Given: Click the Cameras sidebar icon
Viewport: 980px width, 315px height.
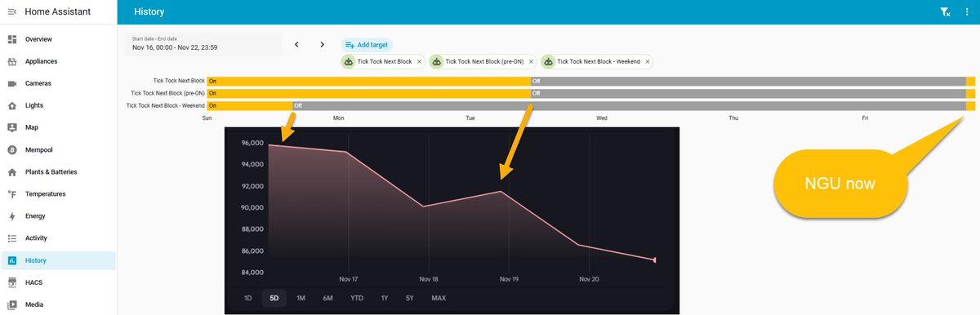Looking at the screenshot, I should tap(12, 83).
